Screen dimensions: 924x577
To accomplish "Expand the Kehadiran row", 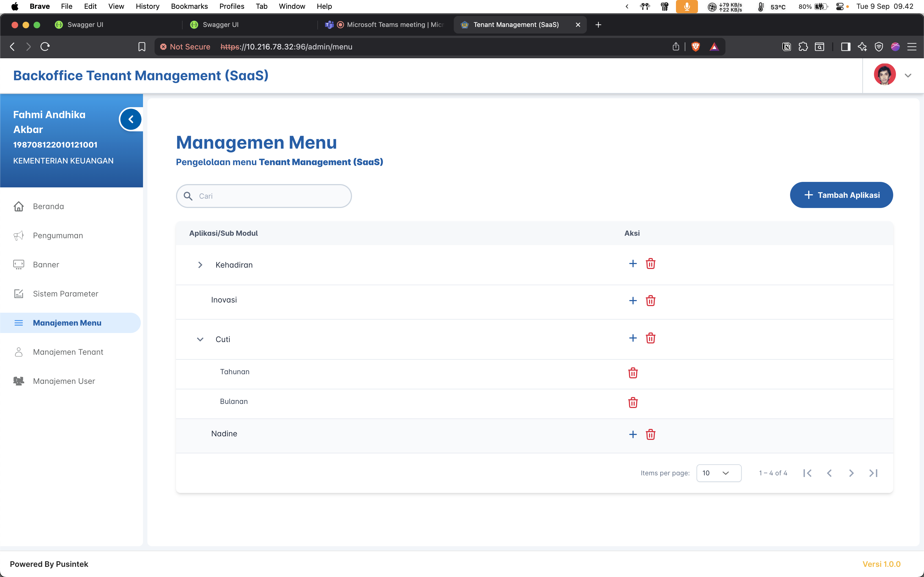I will [200, 265].
